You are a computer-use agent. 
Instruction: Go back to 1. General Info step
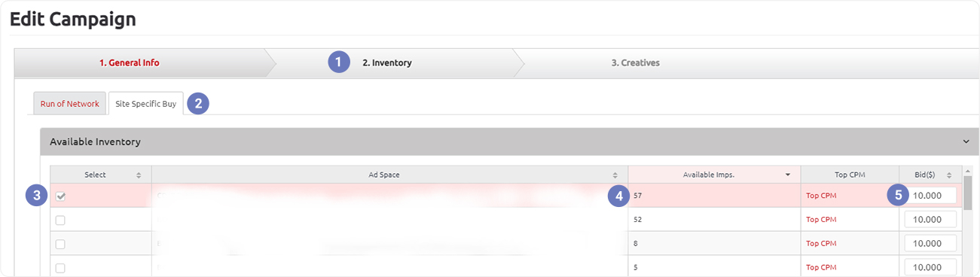130,63
